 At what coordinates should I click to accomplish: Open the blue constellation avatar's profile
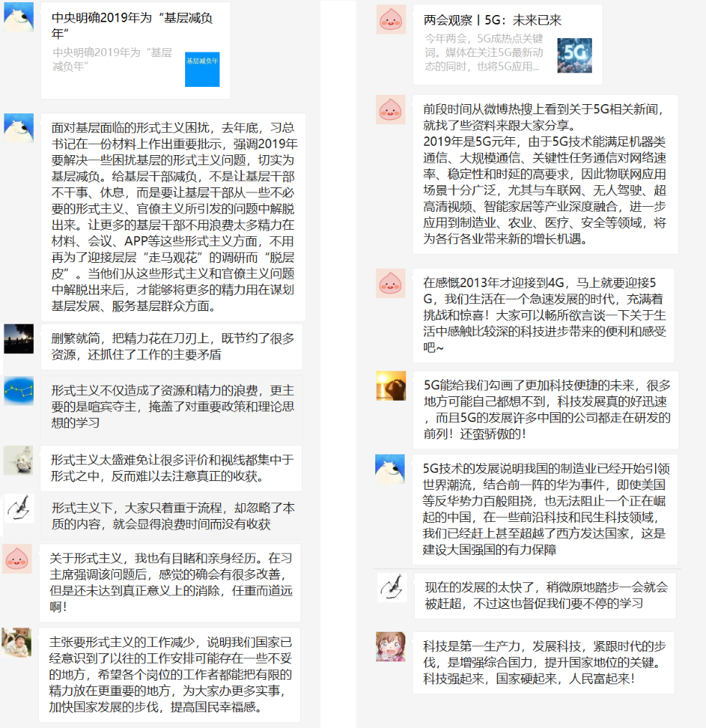(x=19, y=391)
